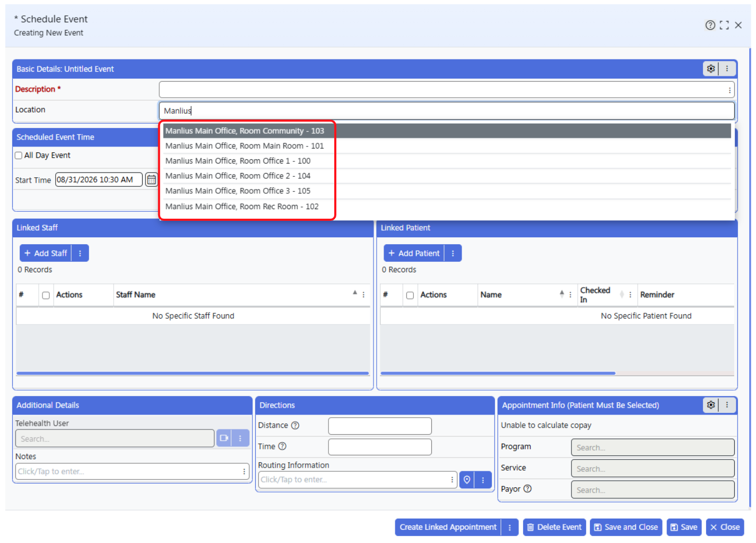Click Telehealth video camera button
Image resolution: width=756 pixels, height=543 pixels.
(x=224, y=438)
